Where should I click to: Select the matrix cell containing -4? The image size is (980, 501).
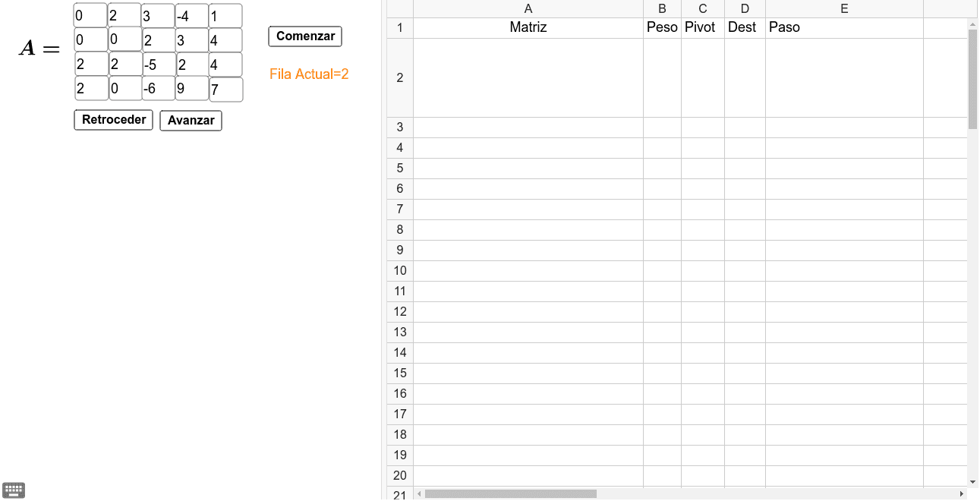(192, 16)
